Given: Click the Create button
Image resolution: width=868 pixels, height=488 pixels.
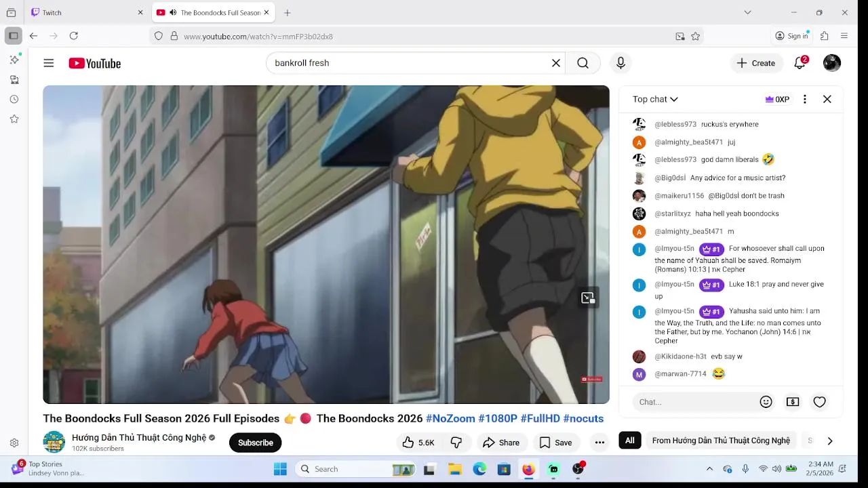Looking at the screenshot, I should [x=757, y=63].
